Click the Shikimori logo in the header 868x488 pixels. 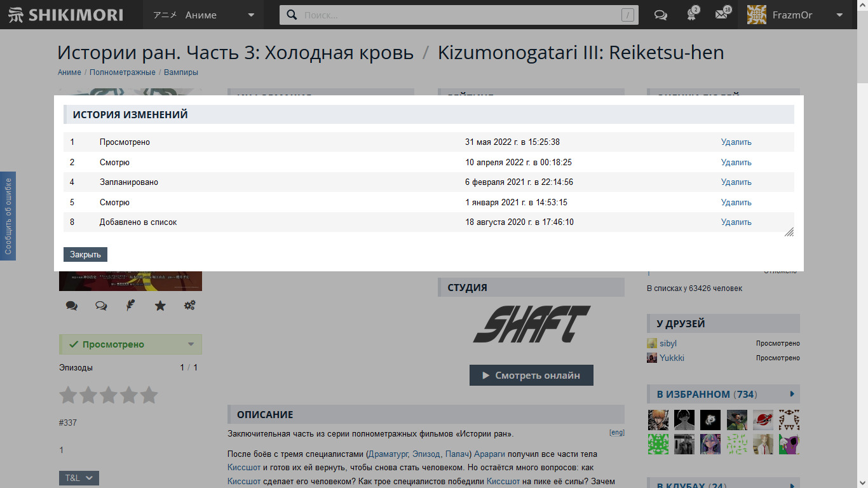coord(66,15)
